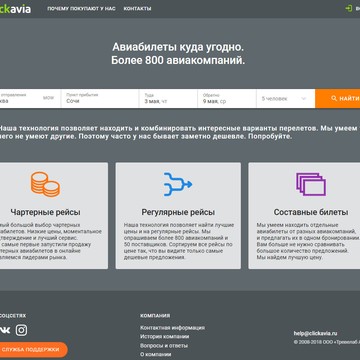The image size is (360, 360).
Task: Open the 'Контакты' menu item
Action: [x=137, y=9]
